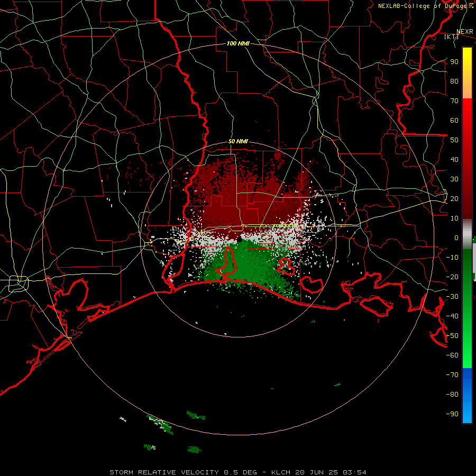The width and height of the screenshot is (476, 476).
Task: Pick the red segment of the color bar
Action: (x=467, y=159)
